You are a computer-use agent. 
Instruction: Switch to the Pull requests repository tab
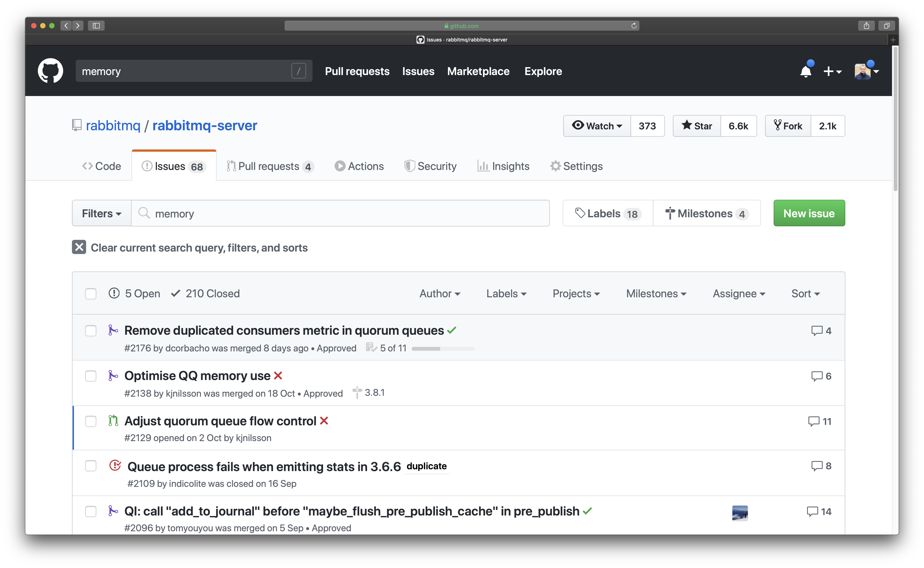click(x=270, y=166)
